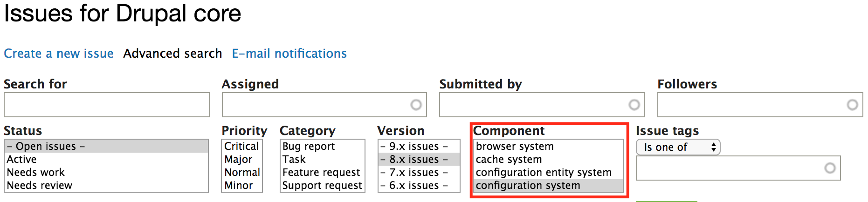Select 'browser system' in Component list

(515, 147)
